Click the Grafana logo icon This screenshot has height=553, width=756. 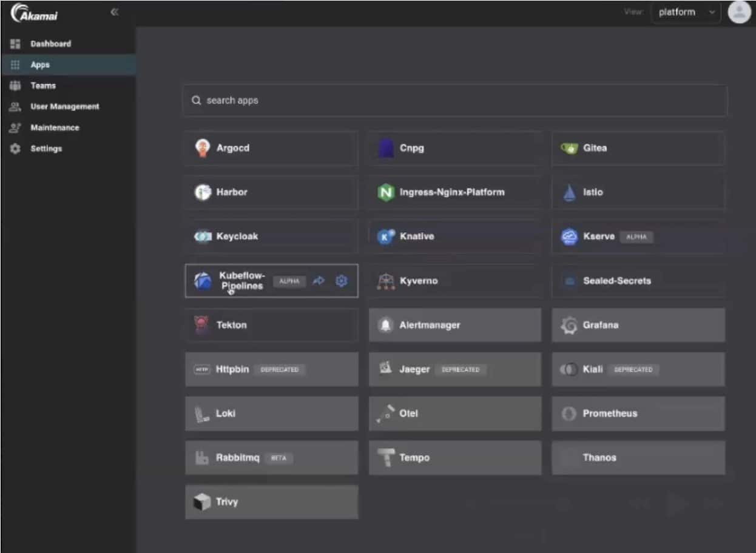click(569, 326)
